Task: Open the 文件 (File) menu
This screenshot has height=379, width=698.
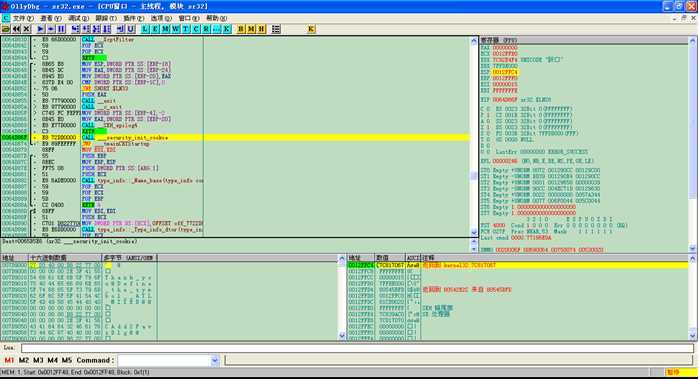Action: click(23, 18)
